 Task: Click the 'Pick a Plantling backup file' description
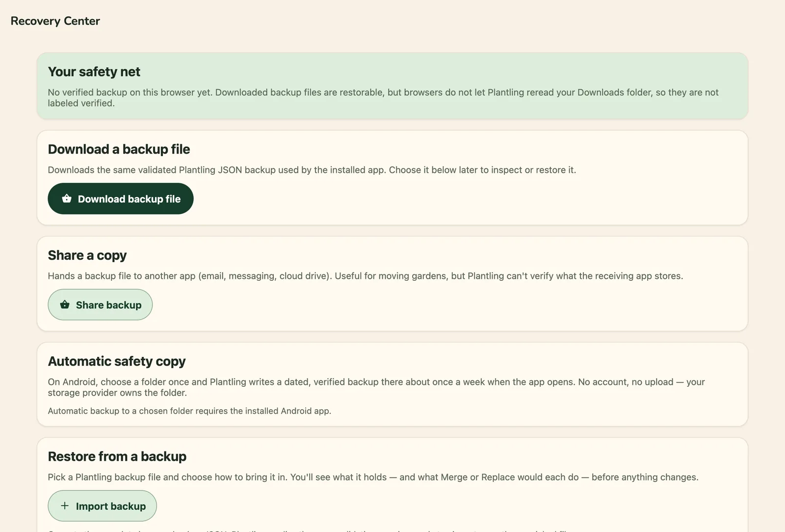373,477
